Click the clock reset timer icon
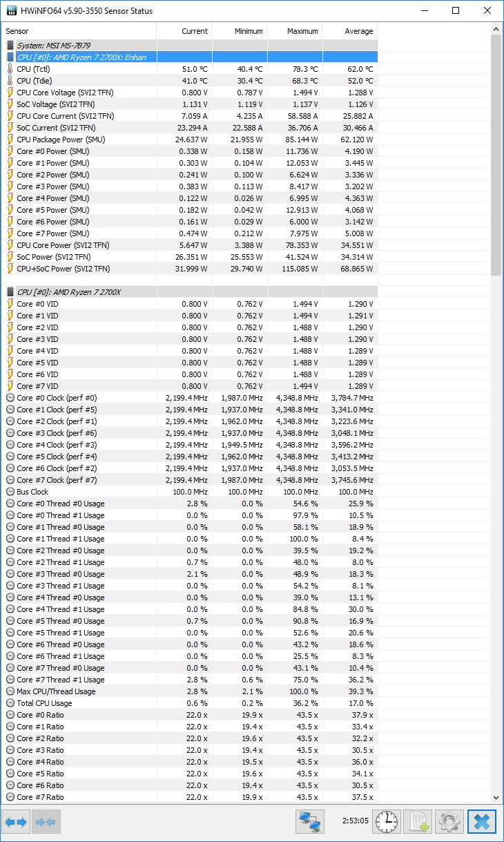The image size is (504, 842). tap(387, 822)
